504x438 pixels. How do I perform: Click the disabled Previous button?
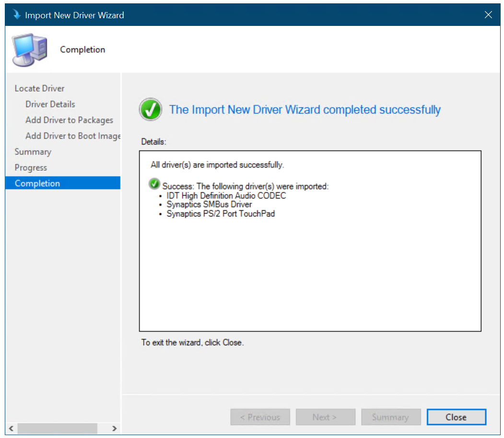[260, 417]
